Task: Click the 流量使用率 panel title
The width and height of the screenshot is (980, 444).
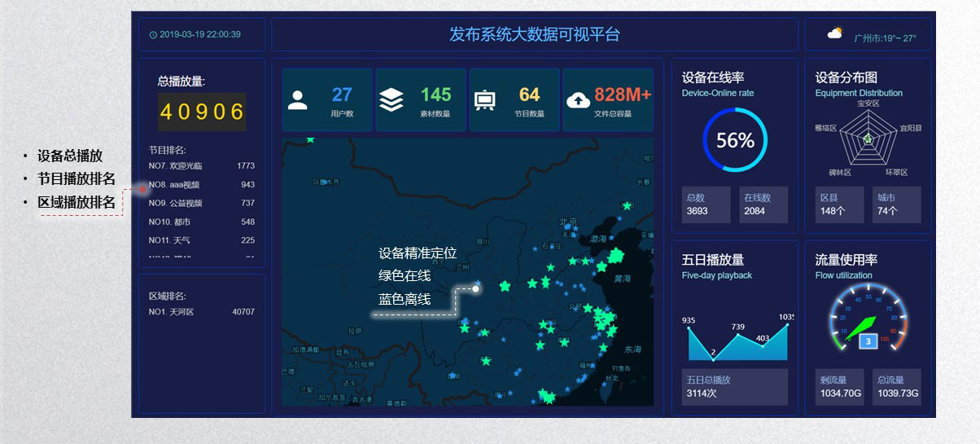Action: (x=847, y=260)
